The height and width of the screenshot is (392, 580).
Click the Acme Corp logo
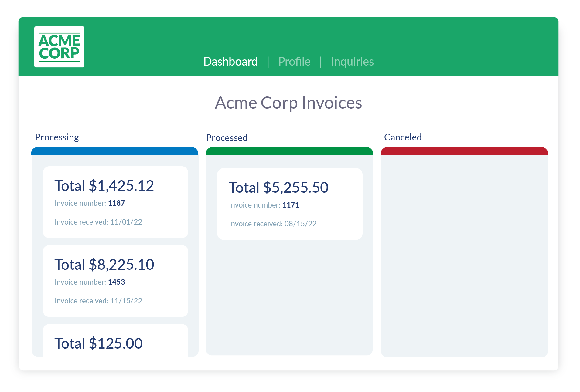coord(59,47)
